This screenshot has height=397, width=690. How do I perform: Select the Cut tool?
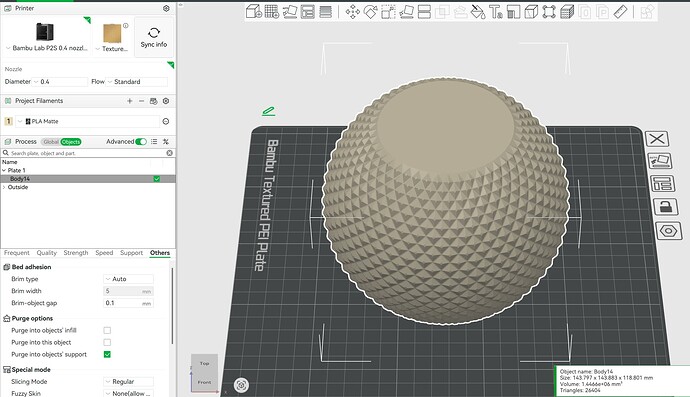[424, 12]
